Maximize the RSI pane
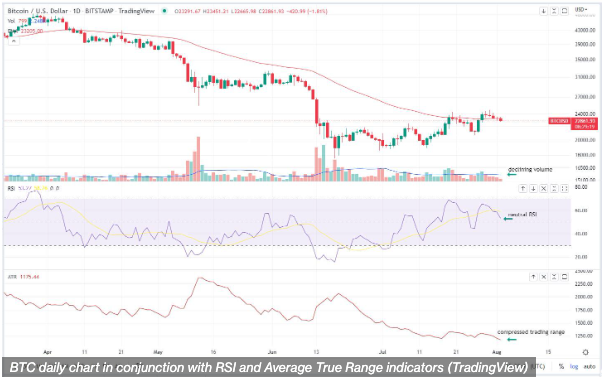Viewport: 606px width, 378px height. coord(564,189)
